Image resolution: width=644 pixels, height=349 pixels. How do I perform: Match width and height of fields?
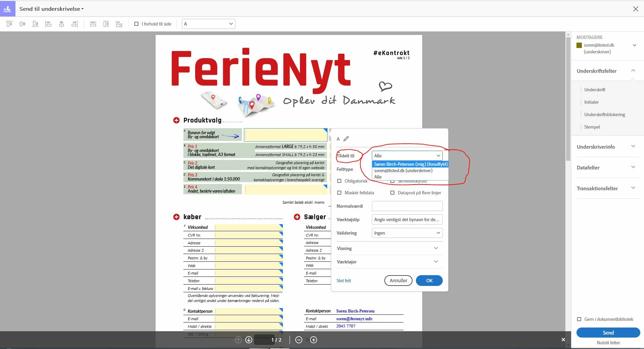tap(119, 24)
